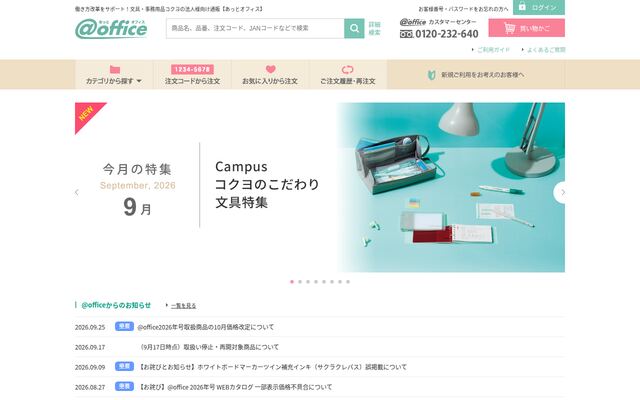Screen dimensions: 640x400
Task: Click the 重要 badge on 2026.08.27 row
Action: (124, 386)
